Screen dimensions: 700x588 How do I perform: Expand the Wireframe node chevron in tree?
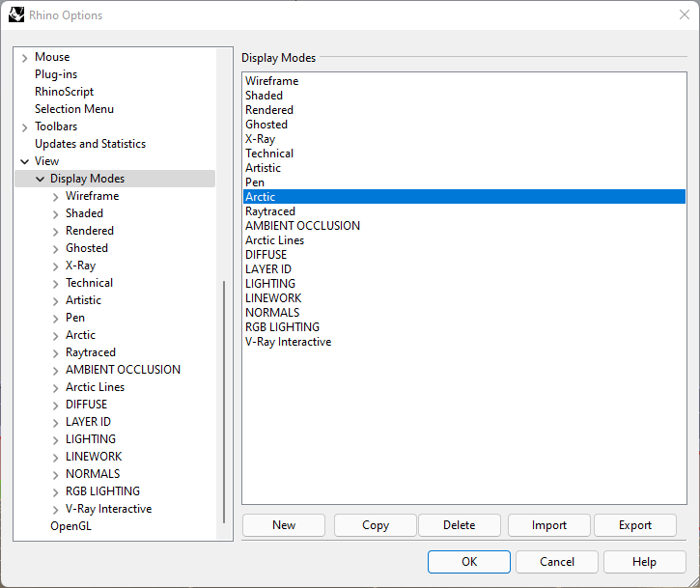[x=55, y=197]
